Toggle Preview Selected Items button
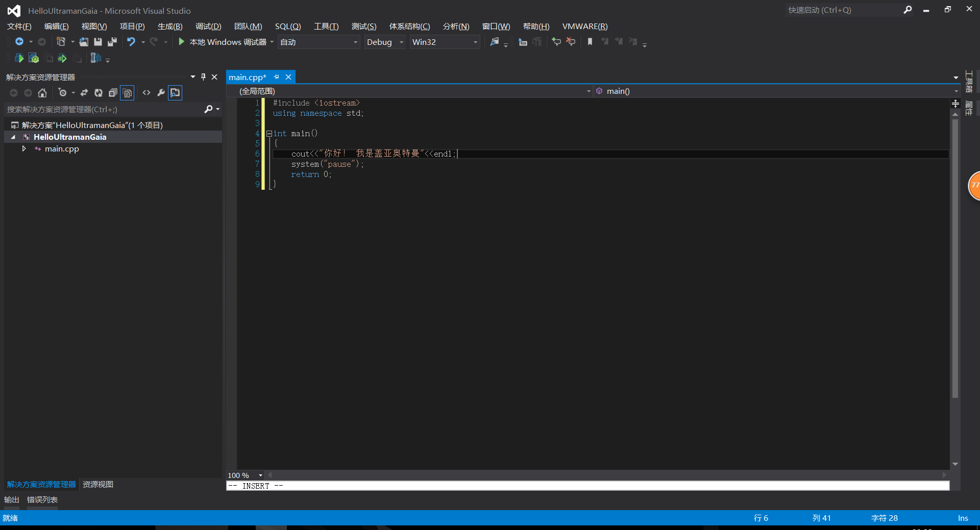 pyautogui.click(x=175, y=93)
